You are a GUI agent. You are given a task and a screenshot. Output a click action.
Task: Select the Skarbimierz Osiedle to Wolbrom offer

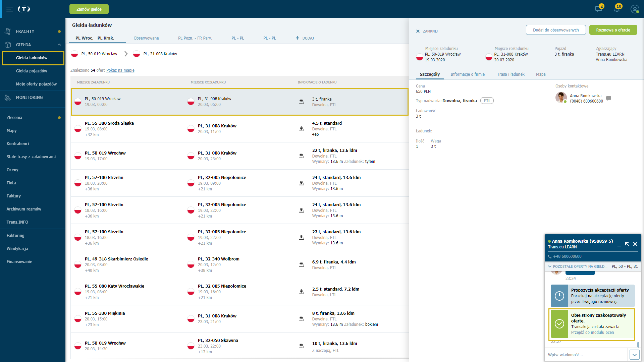click(x=239, y=264)
